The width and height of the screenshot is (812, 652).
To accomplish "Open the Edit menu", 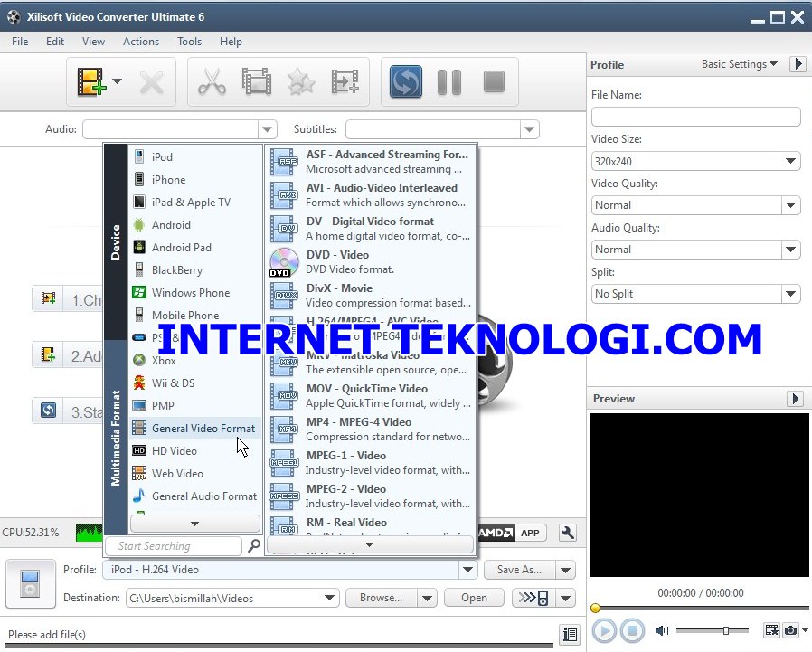I will click(55, 42).
